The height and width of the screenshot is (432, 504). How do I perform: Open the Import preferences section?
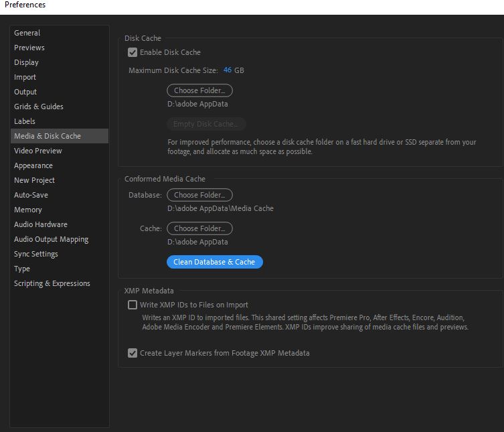tap(25, 77)
